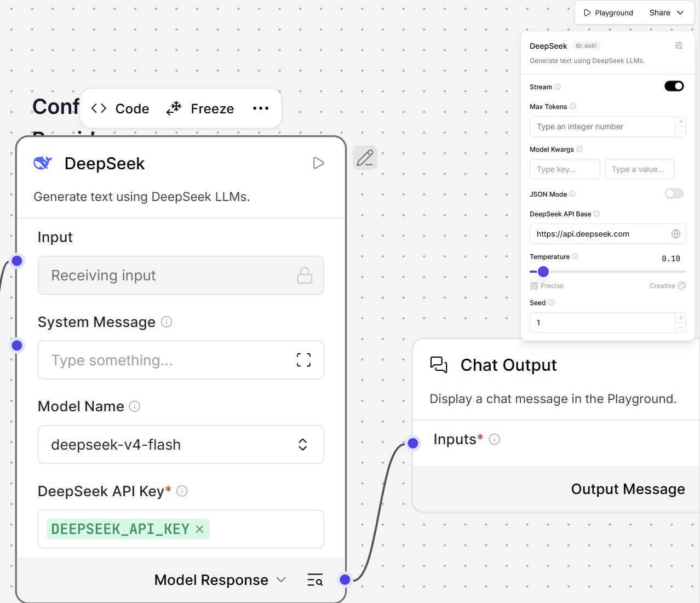Image resolution: width=700 pixels, height=603 pixels.
Task: Click the Input connection handle dot
Action: tap(17, 261)
